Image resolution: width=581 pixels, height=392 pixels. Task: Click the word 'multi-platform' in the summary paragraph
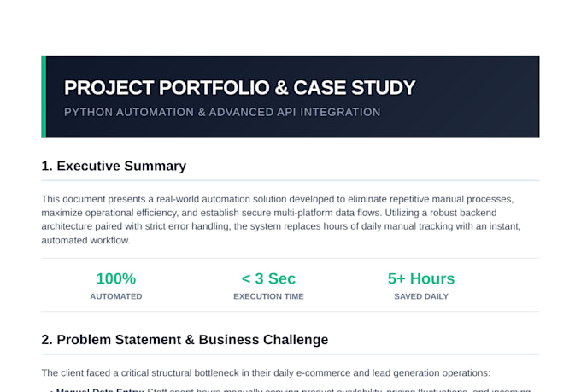pos(303,213)
